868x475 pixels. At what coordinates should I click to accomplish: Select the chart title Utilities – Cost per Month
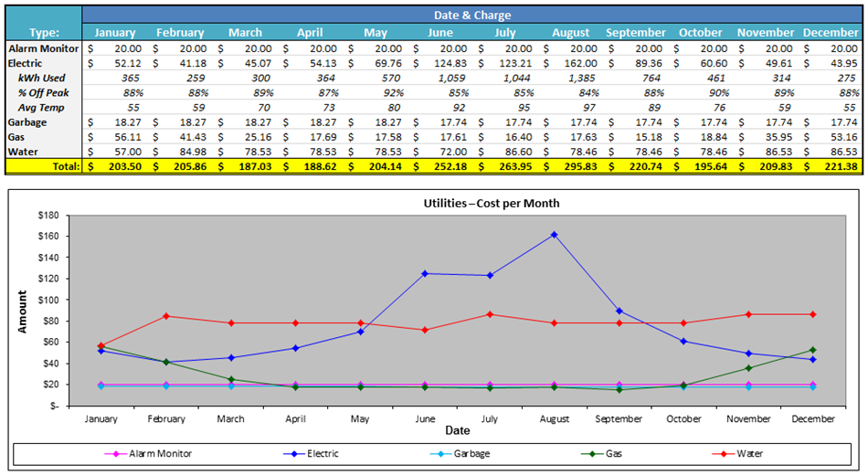point(492,202)
